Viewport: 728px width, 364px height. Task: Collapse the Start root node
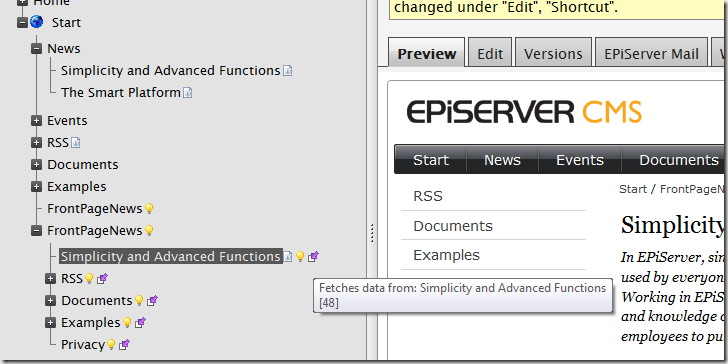click(22, 22)
